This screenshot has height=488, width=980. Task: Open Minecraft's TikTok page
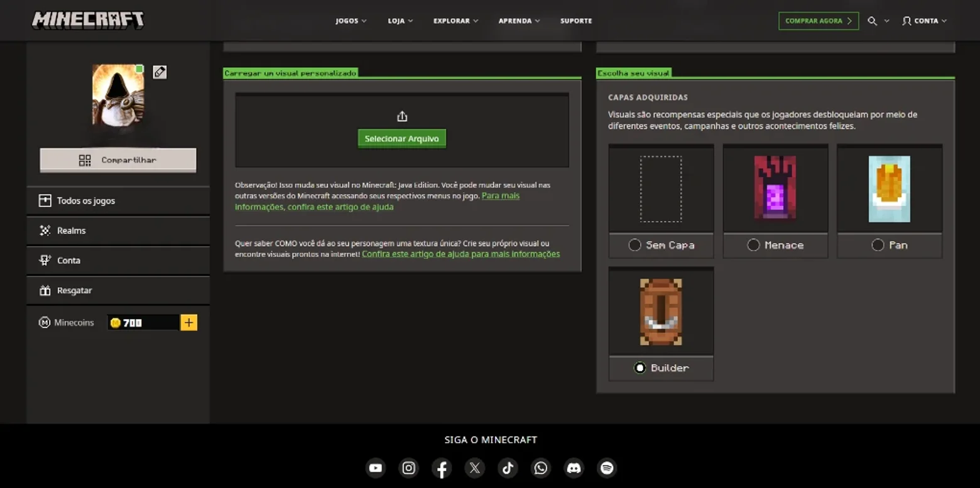pos(508,468)
